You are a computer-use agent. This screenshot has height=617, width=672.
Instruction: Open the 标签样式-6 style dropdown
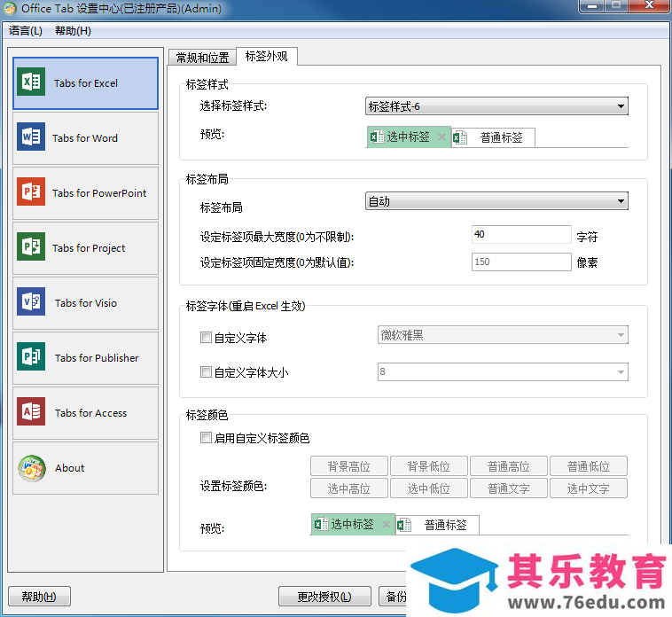[x=496, y=106]
